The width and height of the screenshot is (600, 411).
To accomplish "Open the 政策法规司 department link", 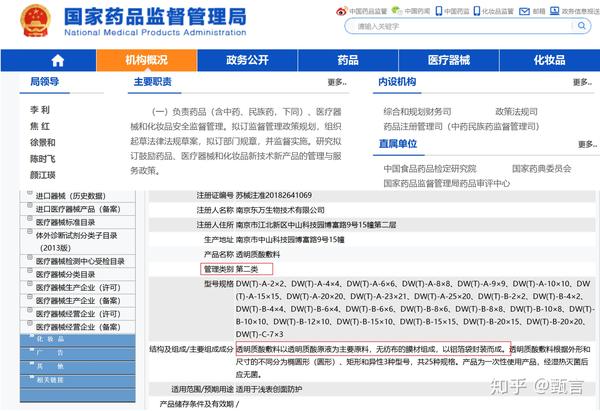I will [516, 112].
